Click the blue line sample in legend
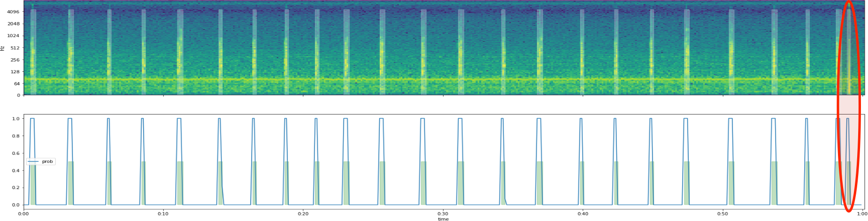Screen dimensions: 868x221 tap(33, 161)
